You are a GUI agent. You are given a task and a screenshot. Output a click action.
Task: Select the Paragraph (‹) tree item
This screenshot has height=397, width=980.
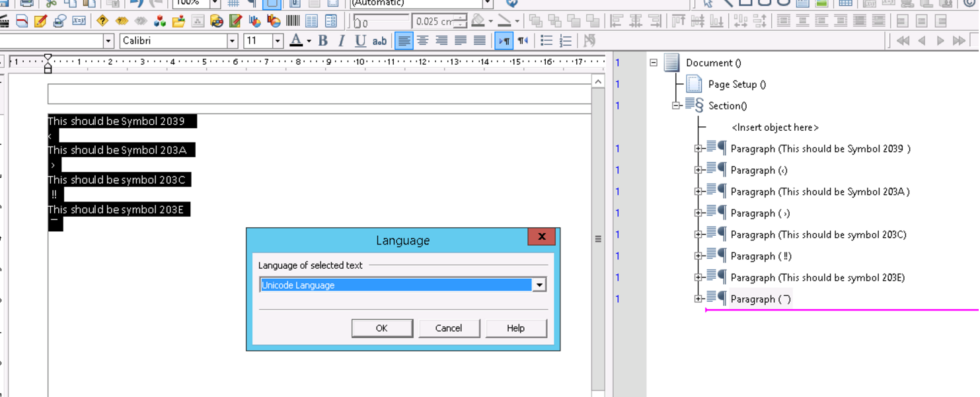759,170
